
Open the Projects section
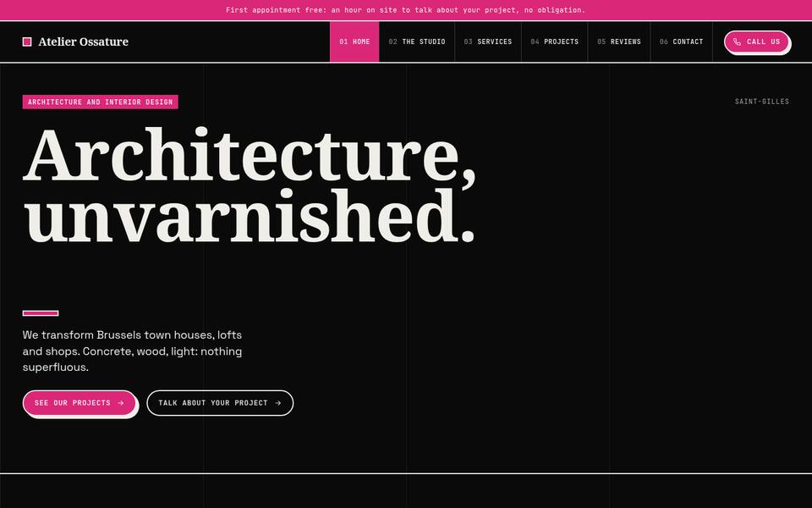[x=555, y=41]
